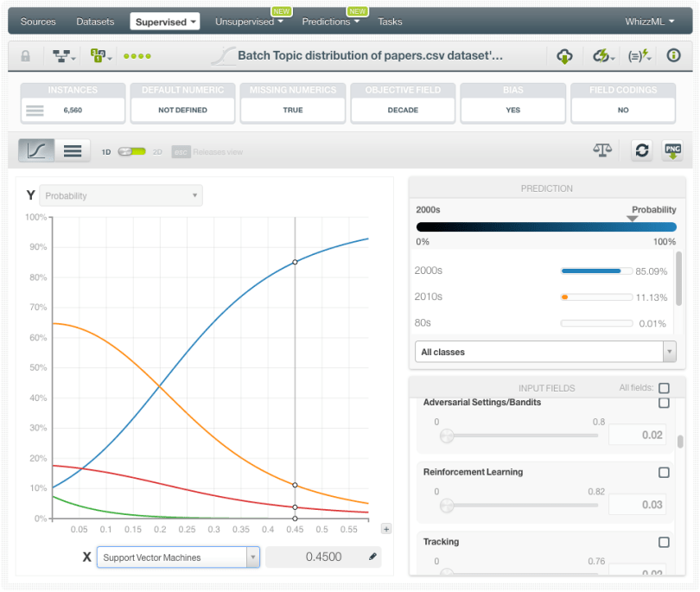Export chart with PNG icon
This screenshot has width=700, height=592.
click(672, 150)
